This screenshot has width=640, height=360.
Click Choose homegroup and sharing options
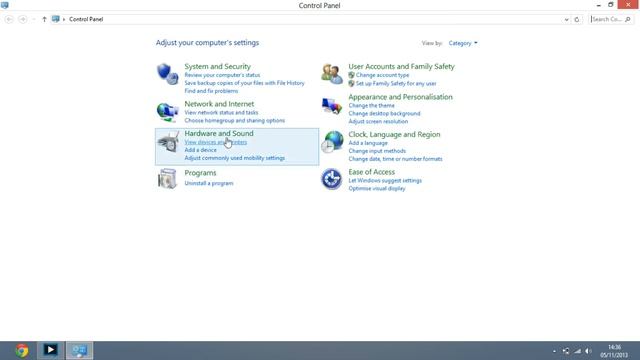click(235, 120)
